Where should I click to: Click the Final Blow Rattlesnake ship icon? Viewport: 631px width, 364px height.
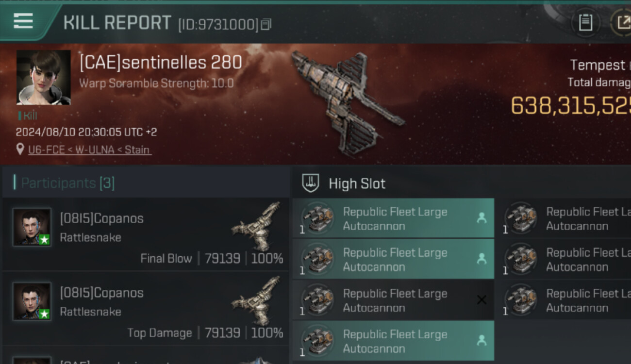click(256, 226)
